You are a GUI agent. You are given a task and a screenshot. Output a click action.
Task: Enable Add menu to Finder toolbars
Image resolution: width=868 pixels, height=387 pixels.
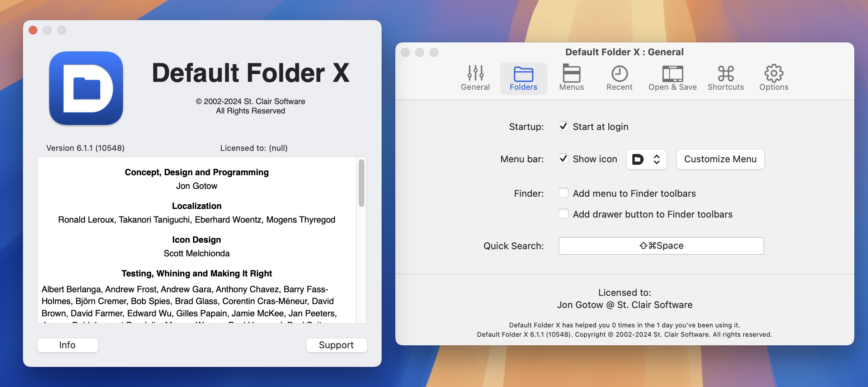[563, 193]
